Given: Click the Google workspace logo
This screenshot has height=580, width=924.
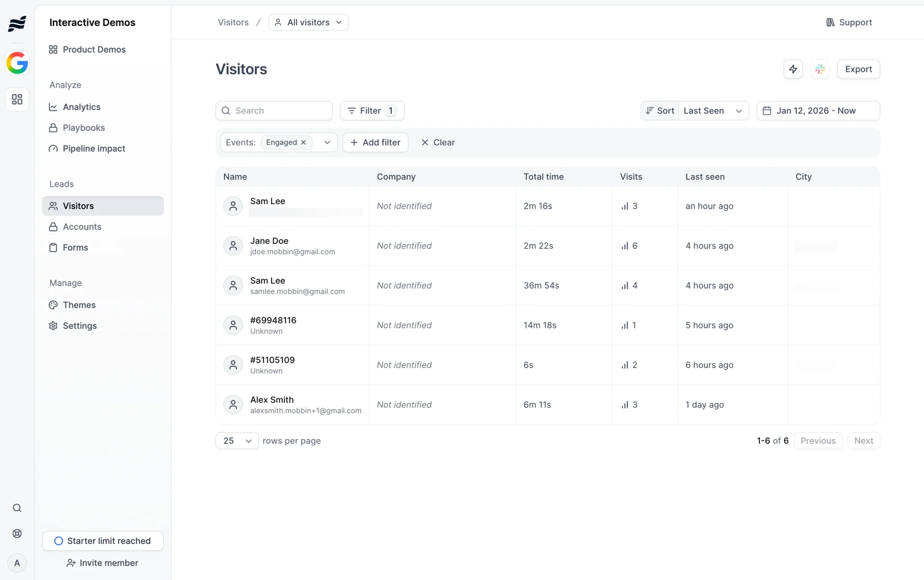Looking at the screenshot, I should click(17, 63).
